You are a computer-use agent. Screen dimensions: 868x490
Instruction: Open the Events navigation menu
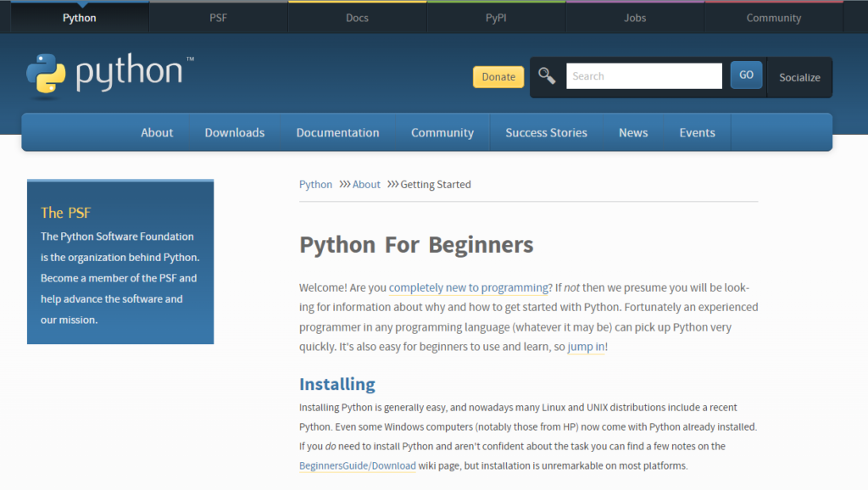[x=697, y=132]
